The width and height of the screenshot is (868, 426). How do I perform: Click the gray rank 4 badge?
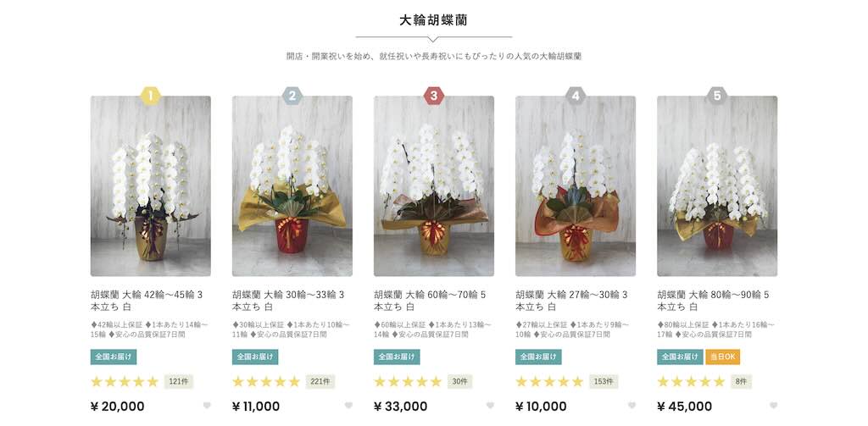point(576,97)
